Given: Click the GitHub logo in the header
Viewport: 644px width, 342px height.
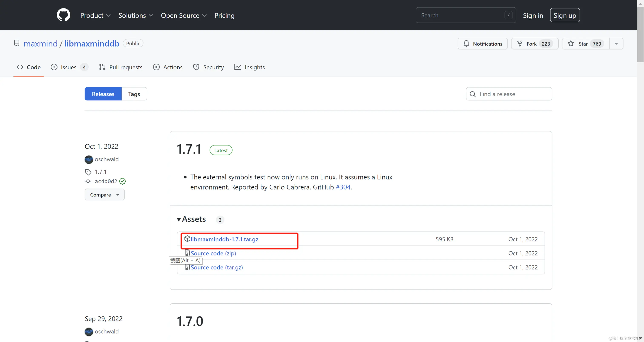Looking at the screenshot, I should pyautogui.click(x=63, y=15).
